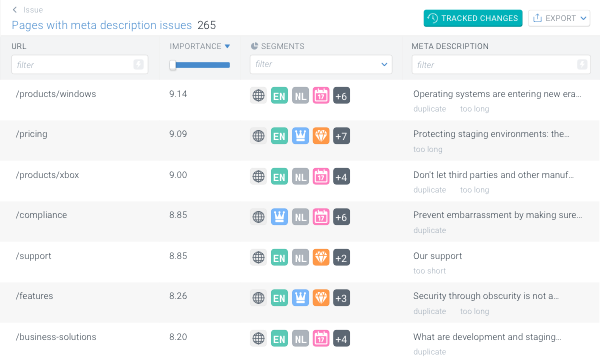Click the blue crown icon in /features row
This screenshot has height=364, width=600.
(300, 298)
